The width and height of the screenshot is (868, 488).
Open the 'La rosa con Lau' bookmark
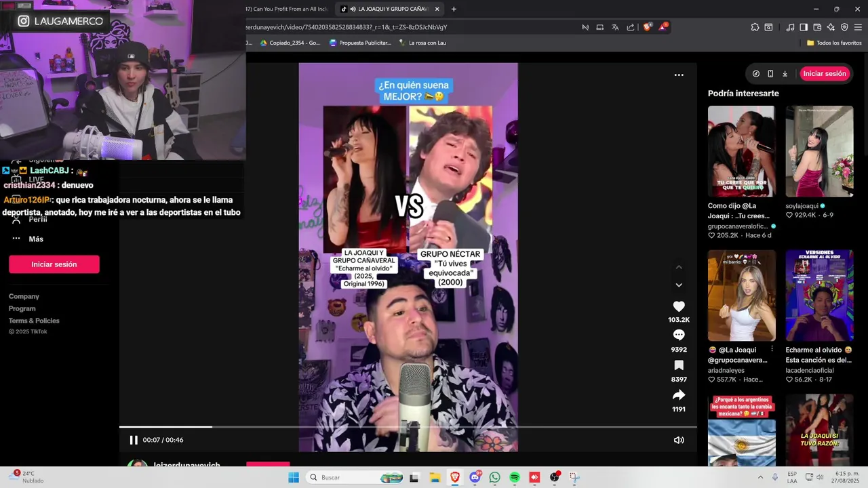pos(422,43)
